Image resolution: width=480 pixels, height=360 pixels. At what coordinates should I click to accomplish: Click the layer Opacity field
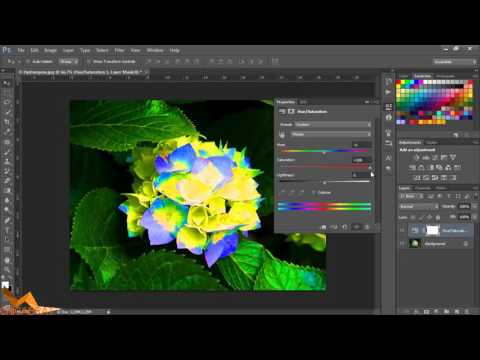(x=464, y=207)
